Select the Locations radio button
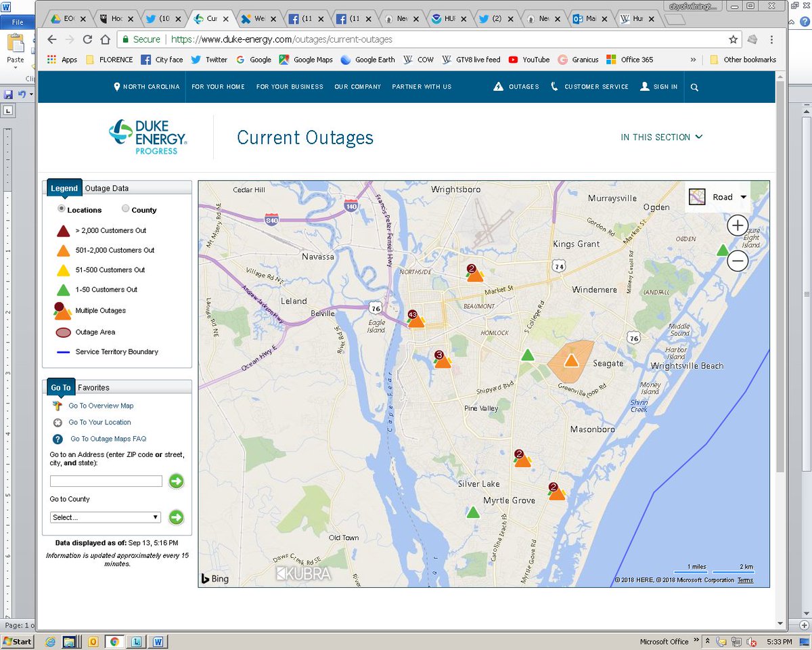The width and height of the screenshot is (812, 650). tap(62, 209)
